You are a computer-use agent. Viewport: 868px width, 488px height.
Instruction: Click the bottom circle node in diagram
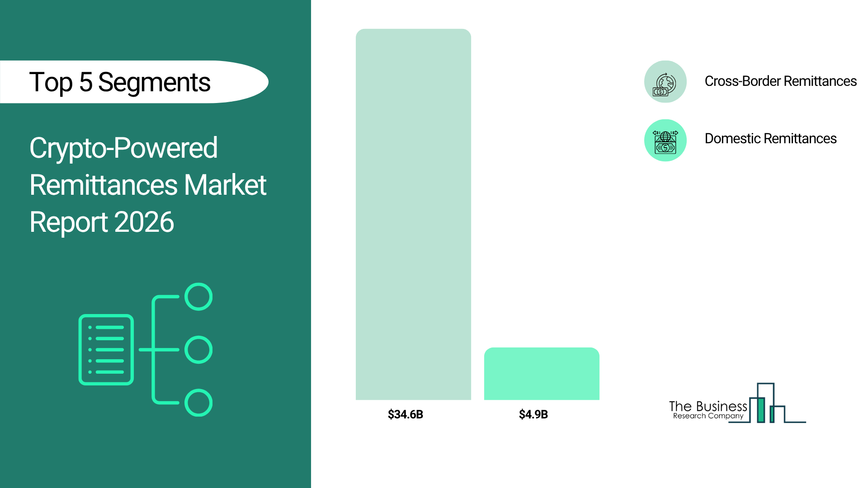click(198, 403)
